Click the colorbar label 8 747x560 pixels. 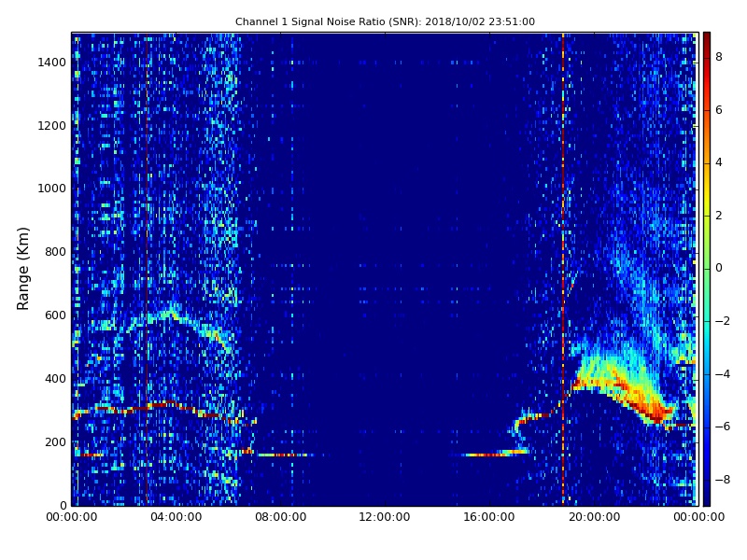pos(719,57)
